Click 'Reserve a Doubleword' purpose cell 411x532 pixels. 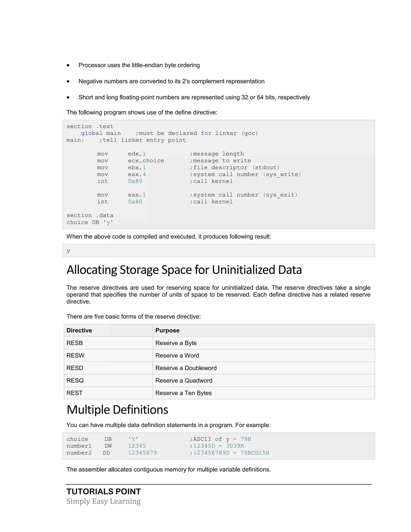click(186, 368)
